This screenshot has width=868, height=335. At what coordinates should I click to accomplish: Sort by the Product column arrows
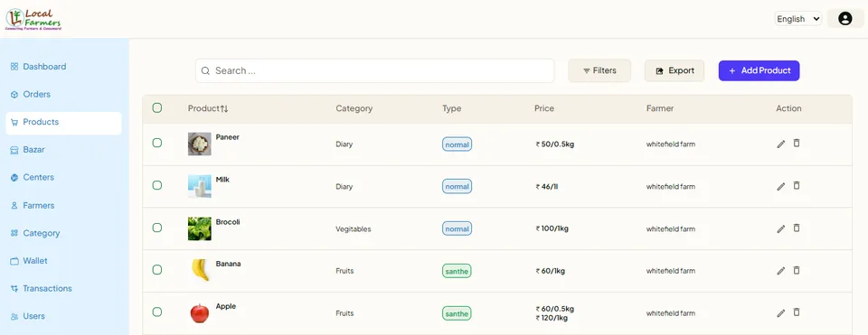click(223, 109)
